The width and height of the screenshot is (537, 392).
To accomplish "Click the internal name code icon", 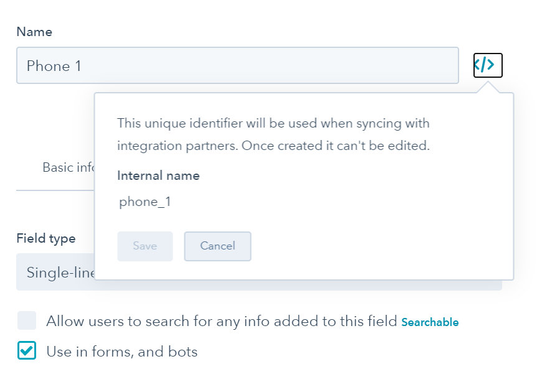I will 488,65.
